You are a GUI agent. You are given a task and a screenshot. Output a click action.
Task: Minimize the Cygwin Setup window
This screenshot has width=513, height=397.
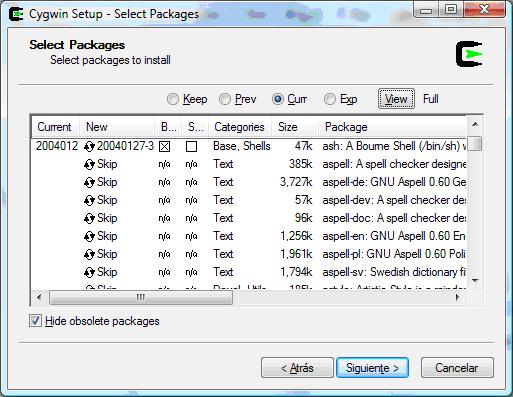point(426,10)
